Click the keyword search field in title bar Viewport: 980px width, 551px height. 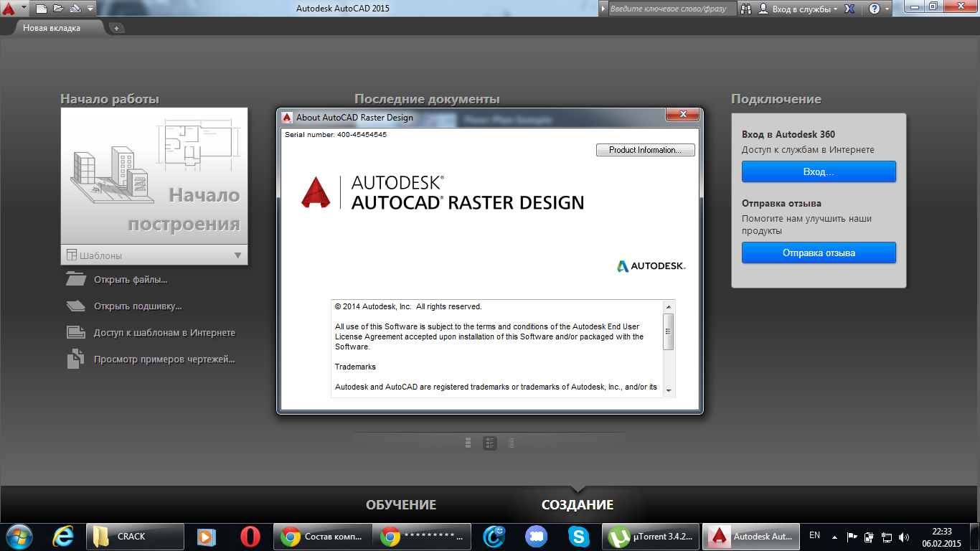[673, 9]
